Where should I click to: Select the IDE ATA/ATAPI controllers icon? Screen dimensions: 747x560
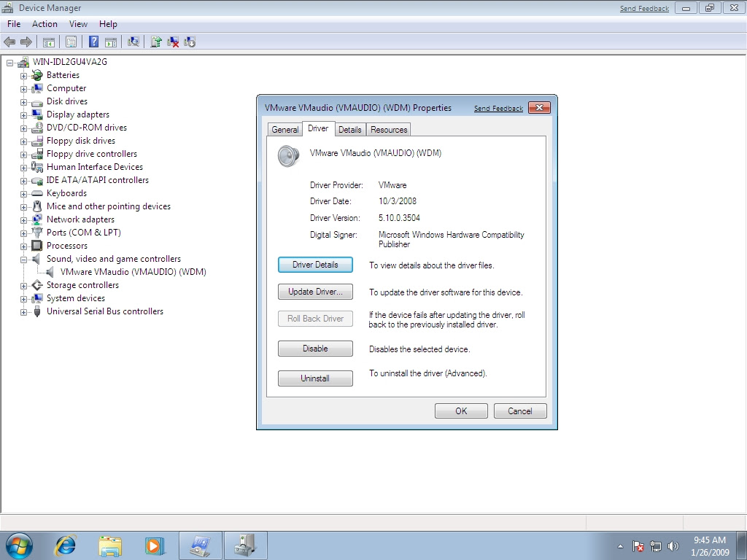[36, 181]
